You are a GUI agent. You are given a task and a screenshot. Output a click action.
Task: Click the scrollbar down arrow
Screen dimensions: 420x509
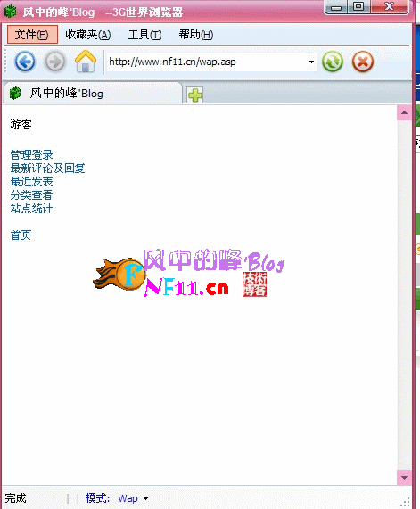coord(405,478)
